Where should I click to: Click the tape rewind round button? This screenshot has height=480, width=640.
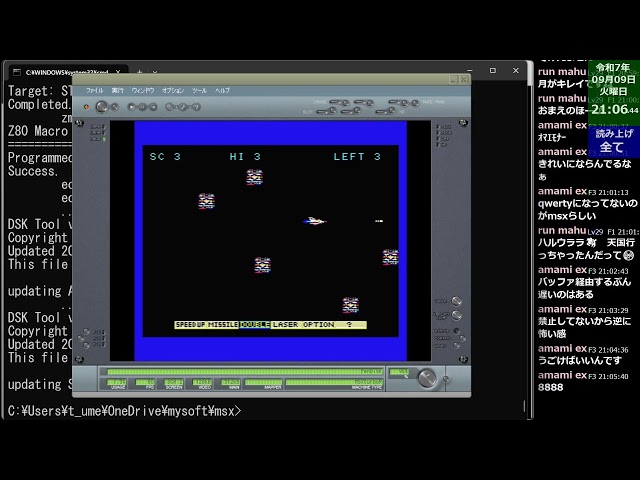pyautogui.click(x=415, y=103)
